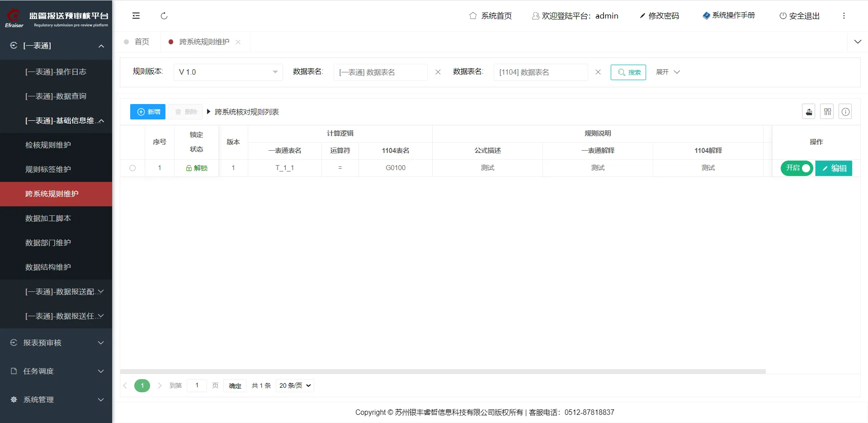This screenshot has width=868, height=423.
Task: Click the export icon above the table
Action: (x=809, y=112)
